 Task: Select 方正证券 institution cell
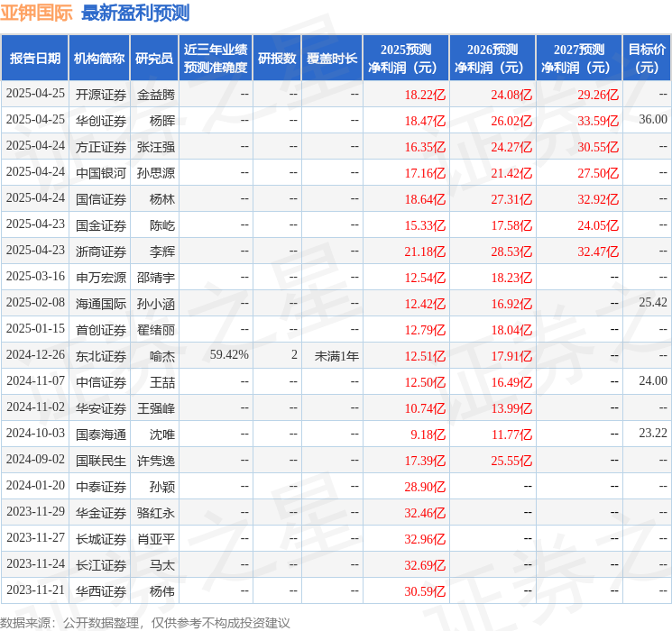click(101, 147)
